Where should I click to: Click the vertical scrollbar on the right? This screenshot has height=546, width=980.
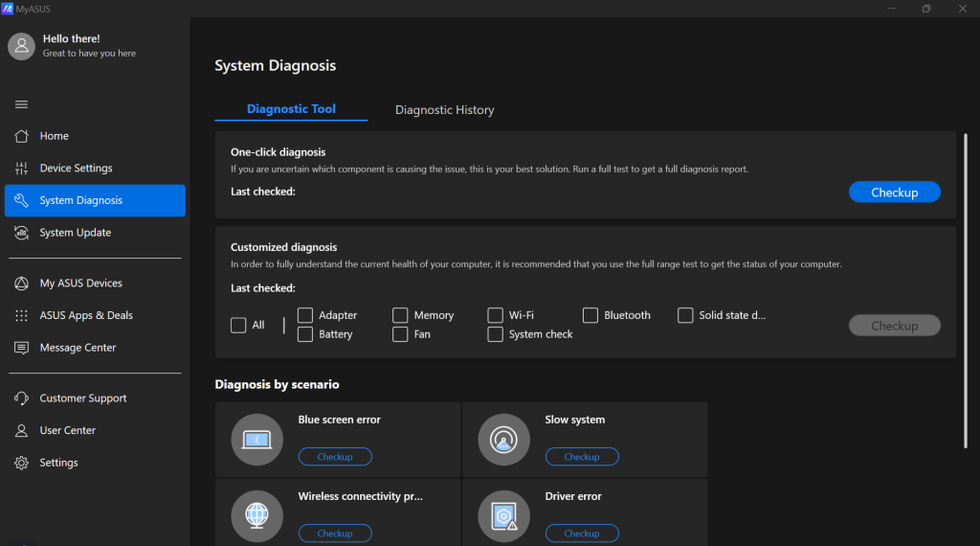[x=964, y=287]
